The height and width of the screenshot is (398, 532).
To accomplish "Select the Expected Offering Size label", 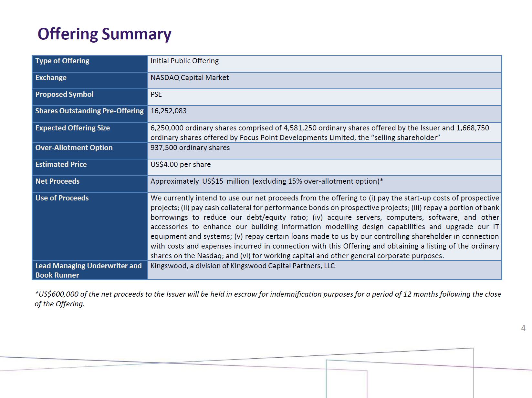I will (73, 128).
